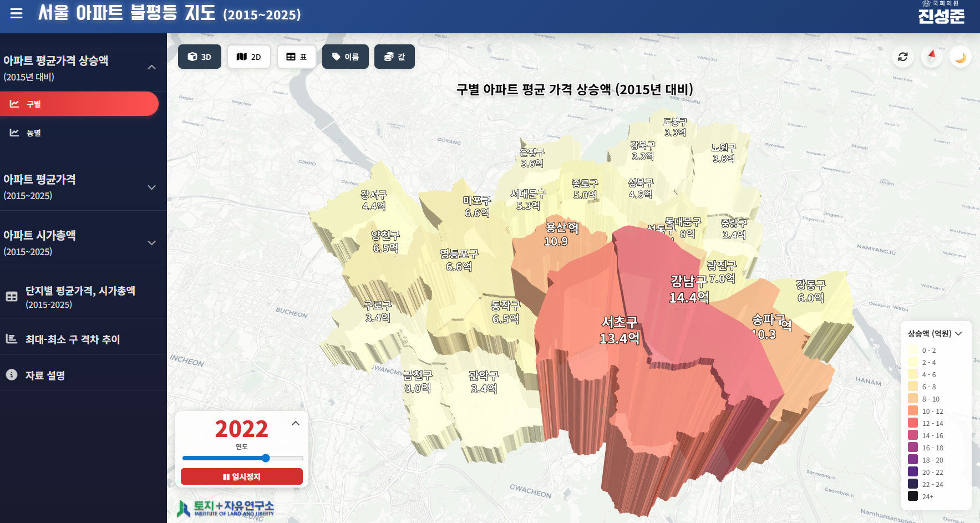Toggle value (값) labels on map
Image resolution: width=980 pixels, height=523 pixels.
pos(394,57)
